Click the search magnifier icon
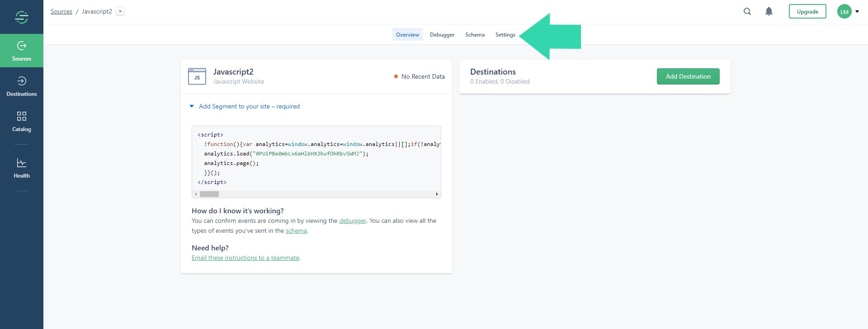This screenshot has width=868, height=329. pyautogui.click(x=747, y=12)
